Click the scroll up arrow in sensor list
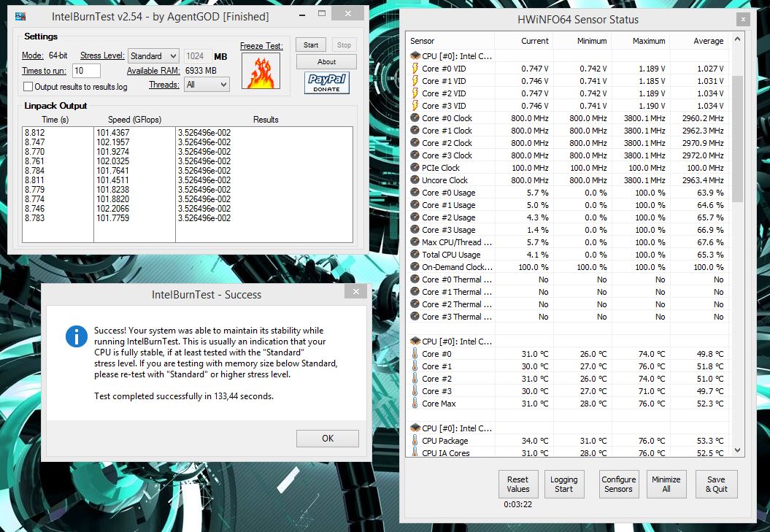770x532 pixels. coord(737,39)
